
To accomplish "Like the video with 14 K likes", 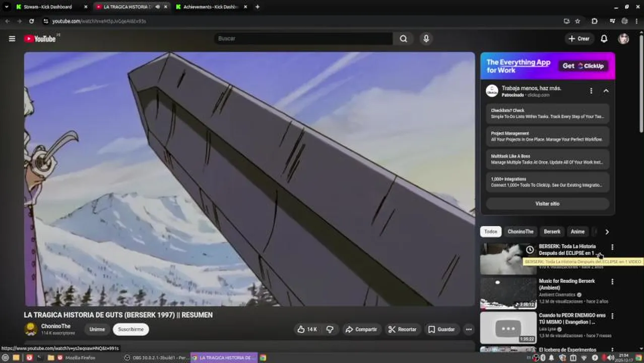I will 307,329.
